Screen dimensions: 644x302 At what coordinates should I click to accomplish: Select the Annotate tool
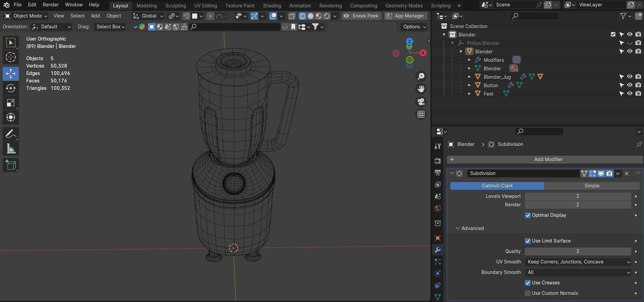pyautogui.click(x=11, y=134)
